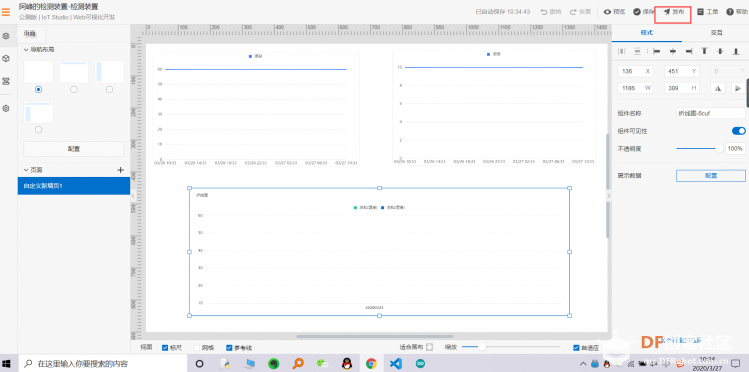This screenshot has width=749, height=372.
Task: Align selected component to the left
Action: point(657,51)
